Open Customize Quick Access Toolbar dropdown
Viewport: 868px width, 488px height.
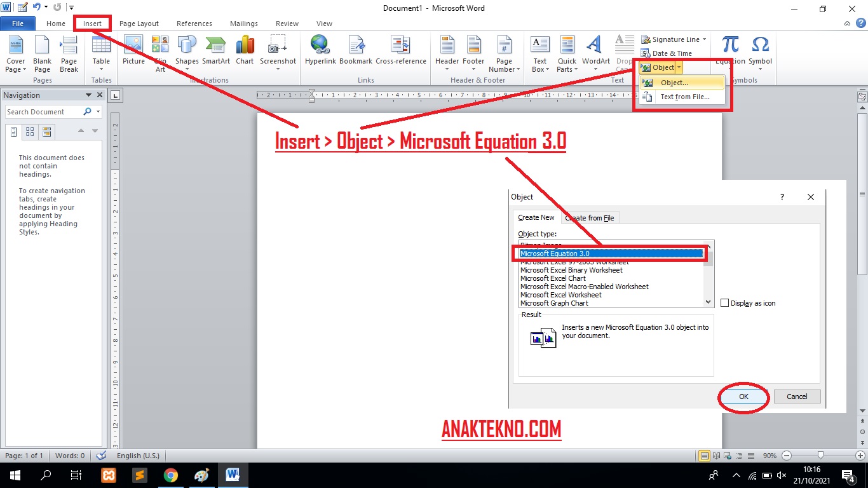point(71,8)
